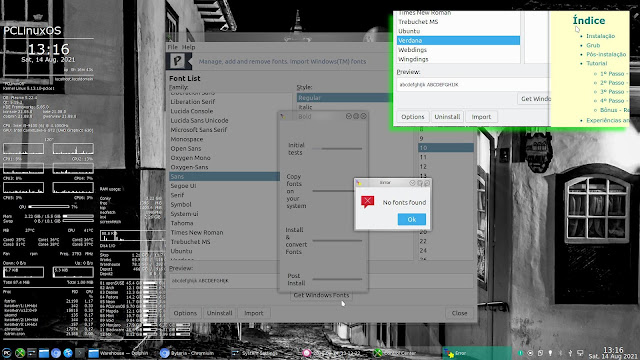Image resolution: width=640 pixels, height=360 pixels.
Task: Open the green wrench Control Center launcher
Action: coord(20,353)
